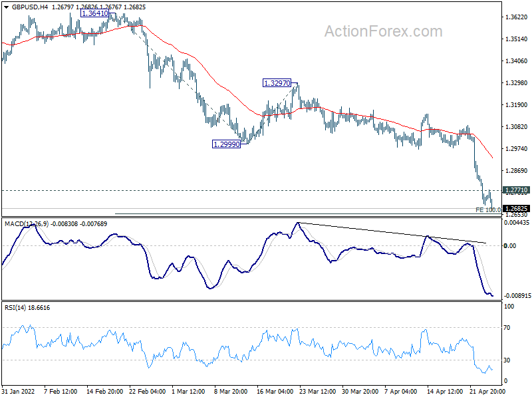Click the 1.29740 price axis value

517,148
